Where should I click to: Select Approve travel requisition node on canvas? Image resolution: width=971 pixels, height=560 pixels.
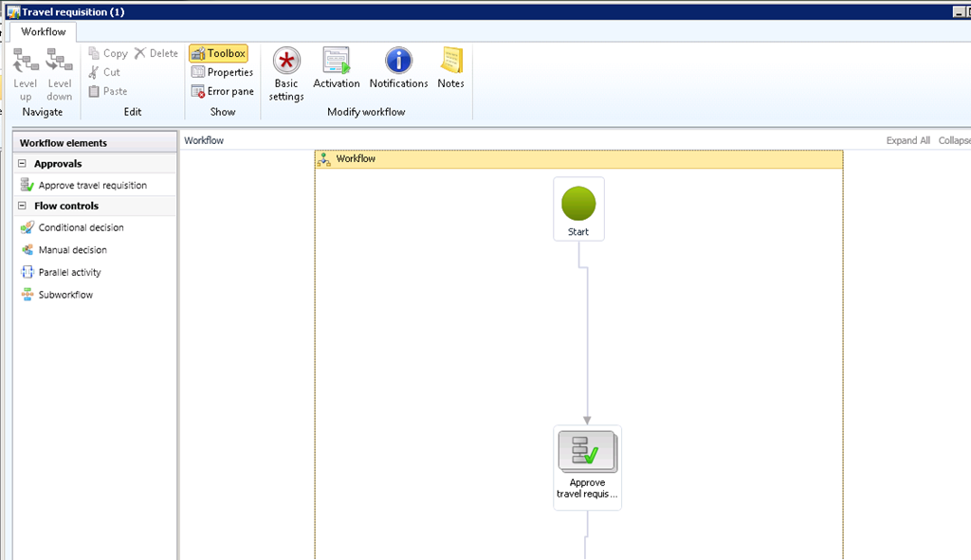click(x=587, y=466)
